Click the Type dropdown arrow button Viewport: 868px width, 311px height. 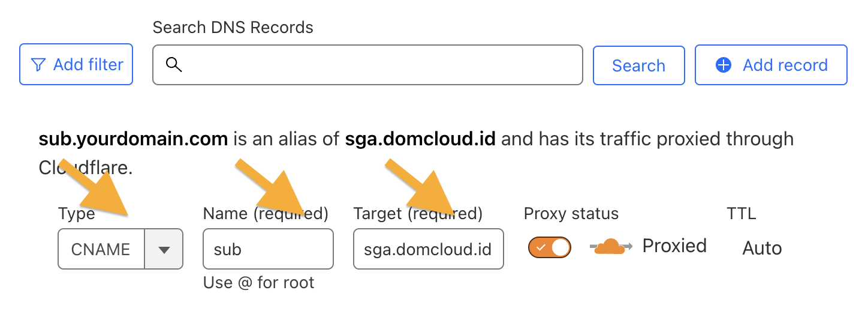click(x=164, y=249)
